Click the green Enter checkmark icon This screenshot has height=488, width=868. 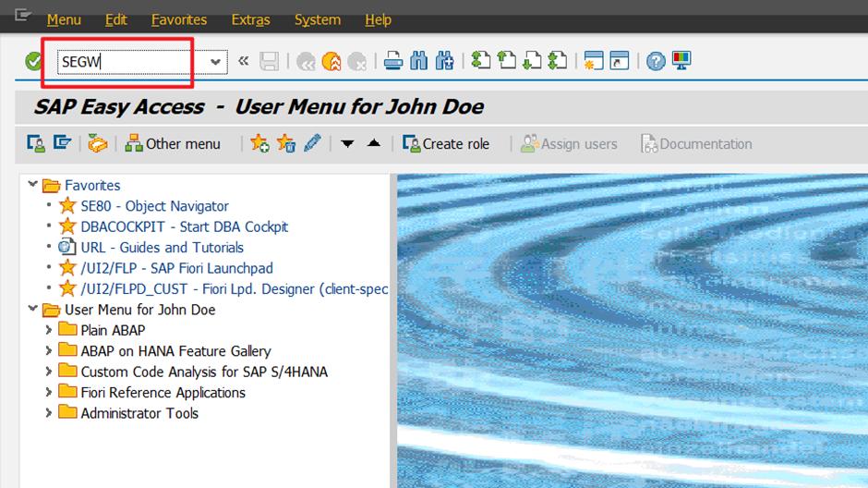[33, 61]
